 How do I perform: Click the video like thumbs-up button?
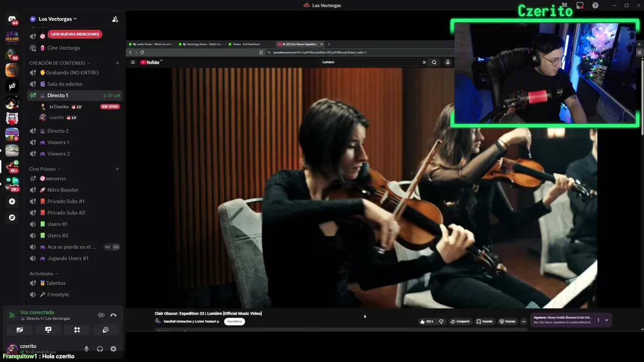click(x=427, y=321)
